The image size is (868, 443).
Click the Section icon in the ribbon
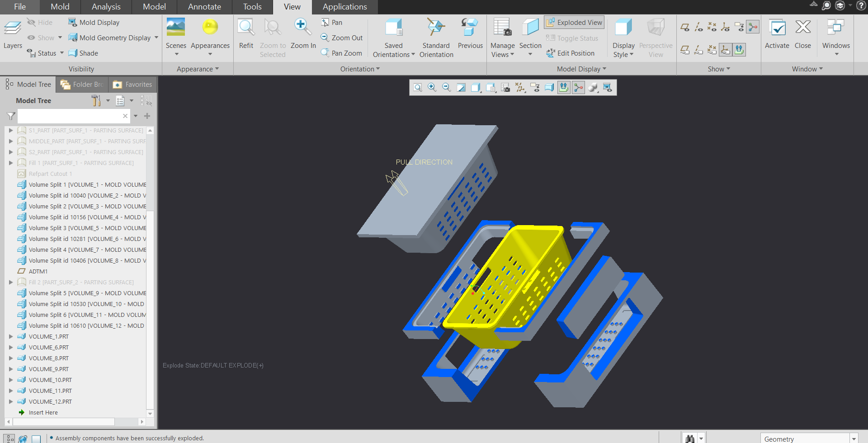click(x=530, y=27)
